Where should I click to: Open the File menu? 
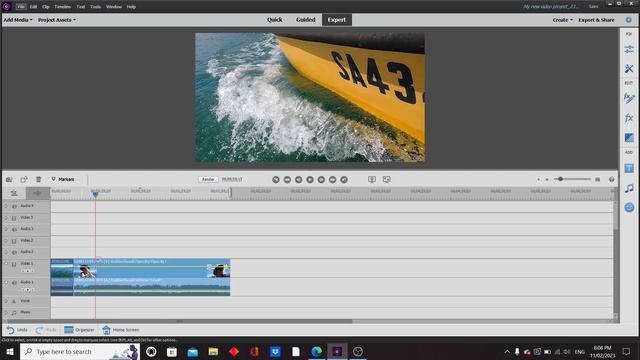pyautogui.click(x=21, y=7)
